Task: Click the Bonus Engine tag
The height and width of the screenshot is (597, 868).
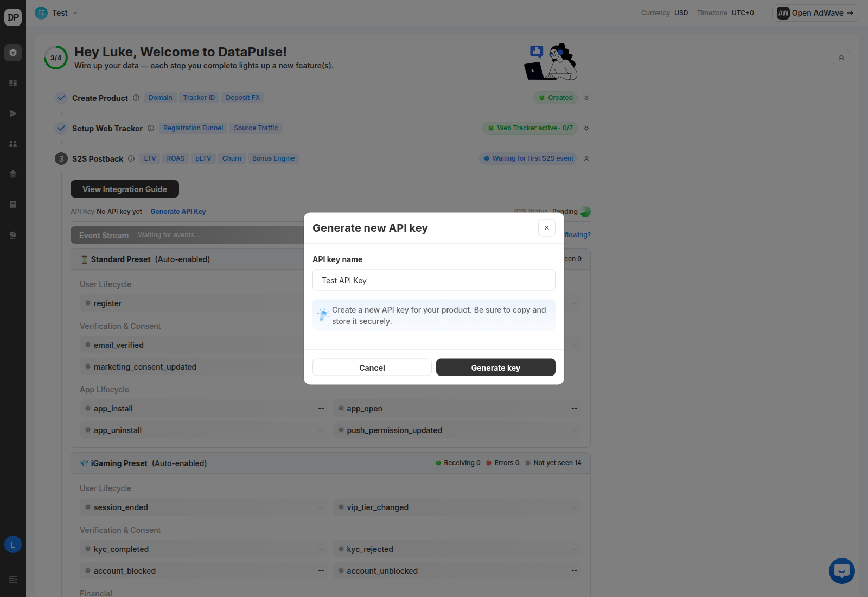Action: 273,158
